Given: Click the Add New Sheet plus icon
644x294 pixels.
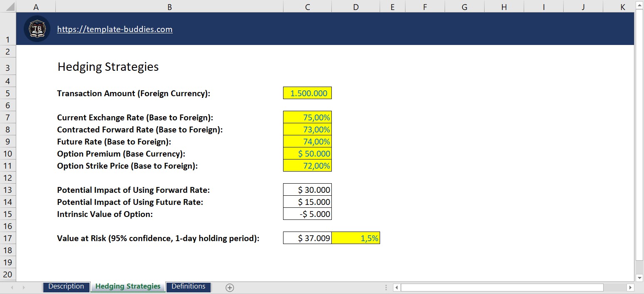Looking at the screenshot, I should pos(229,287).
